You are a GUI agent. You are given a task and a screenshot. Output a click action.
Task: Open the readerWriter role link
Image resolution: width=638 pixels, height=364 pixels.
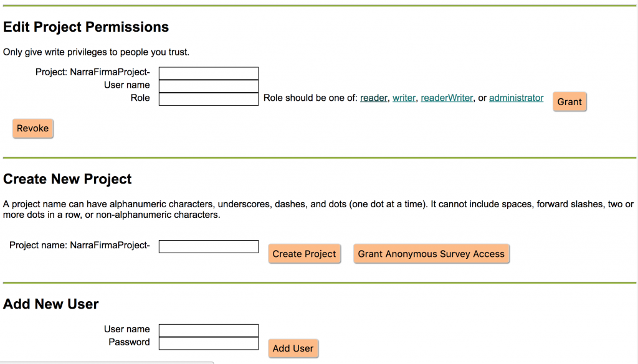tap(446, 98)
